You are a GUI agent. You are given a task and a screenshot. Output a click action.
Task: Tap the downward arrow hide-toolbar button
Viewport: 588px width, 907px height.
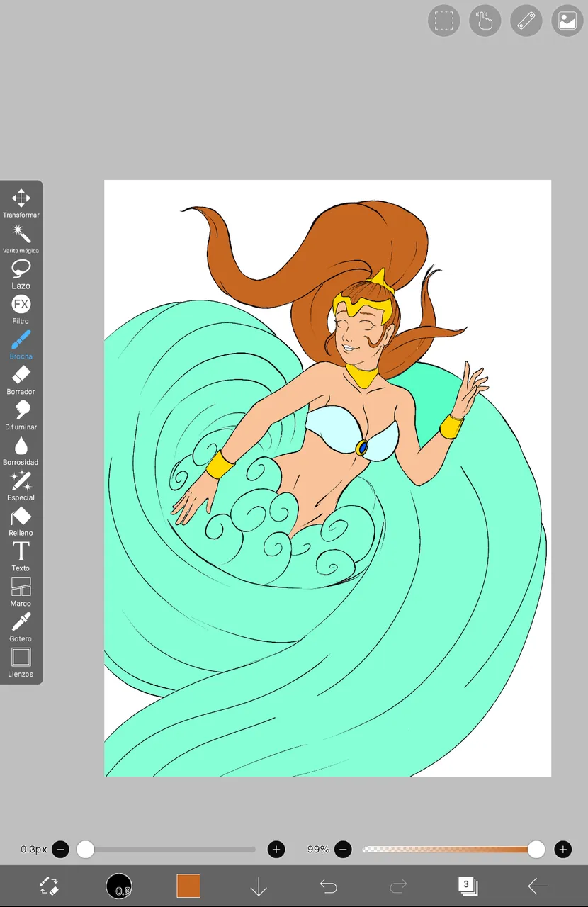pyautogui.click(x=259, y=886)
